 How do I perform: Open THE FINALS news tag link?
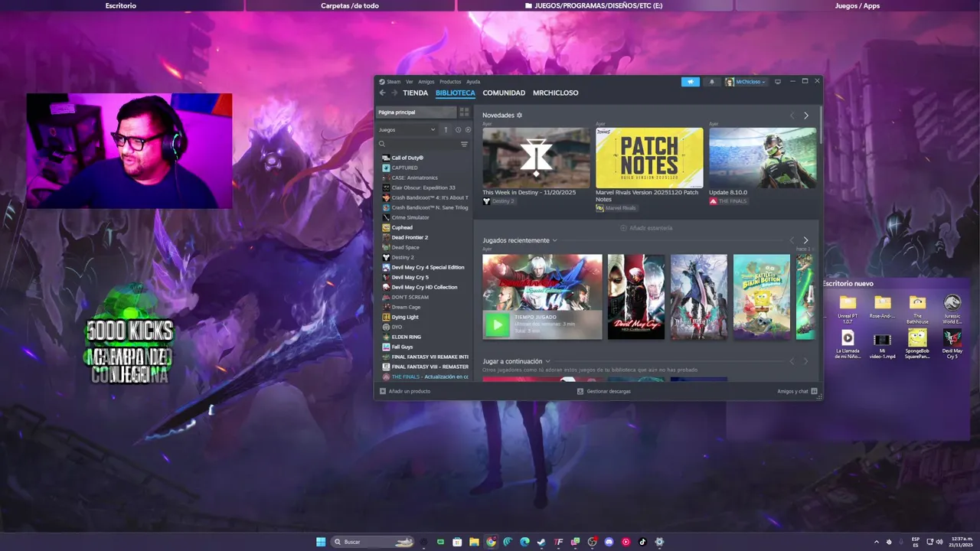coord(727,201)
